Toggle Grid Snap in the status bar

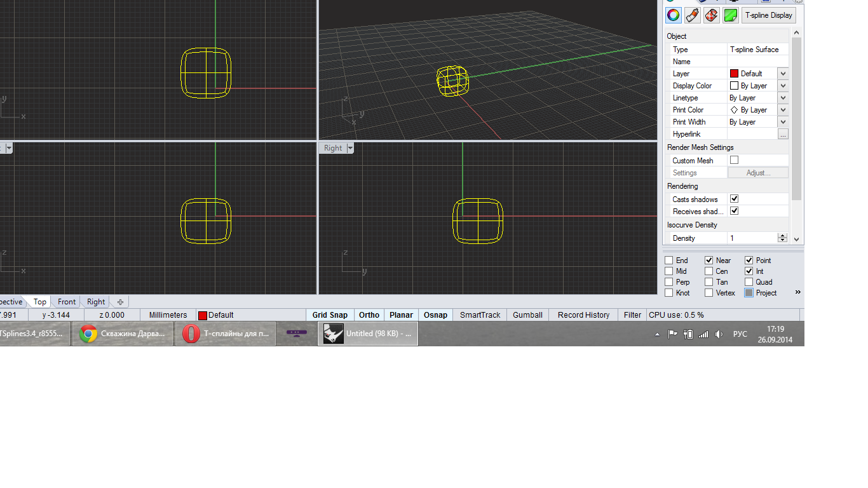(330, 315)
